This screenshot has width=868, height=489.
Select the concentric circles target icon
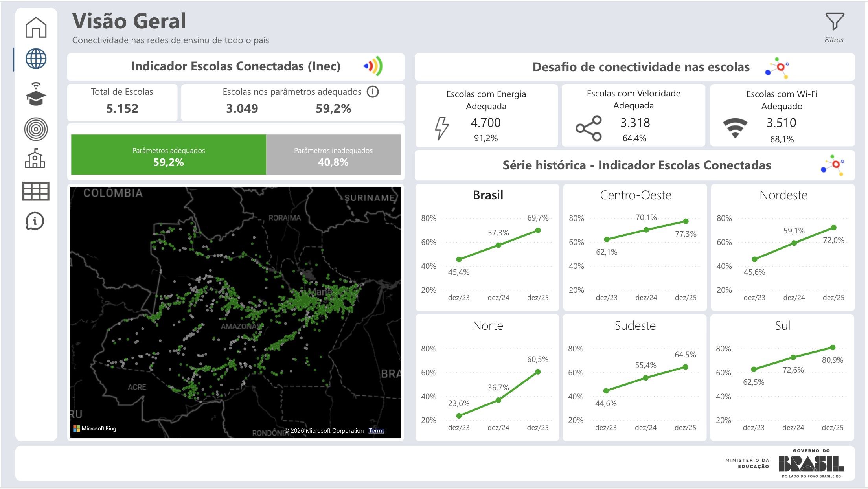pyautogui.click(x=36, y=129)
